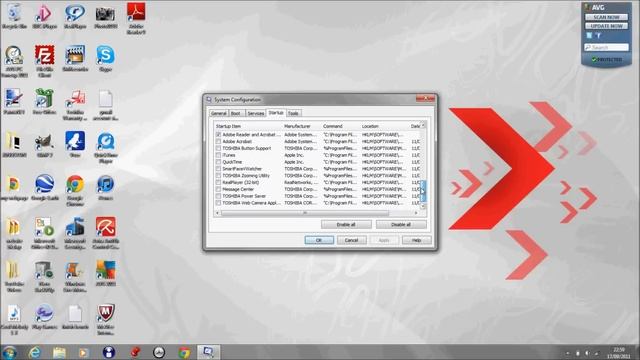The image size is (640, 360).
Task: Tick the QuickTime startup checkbox
Action: [218, 162]
